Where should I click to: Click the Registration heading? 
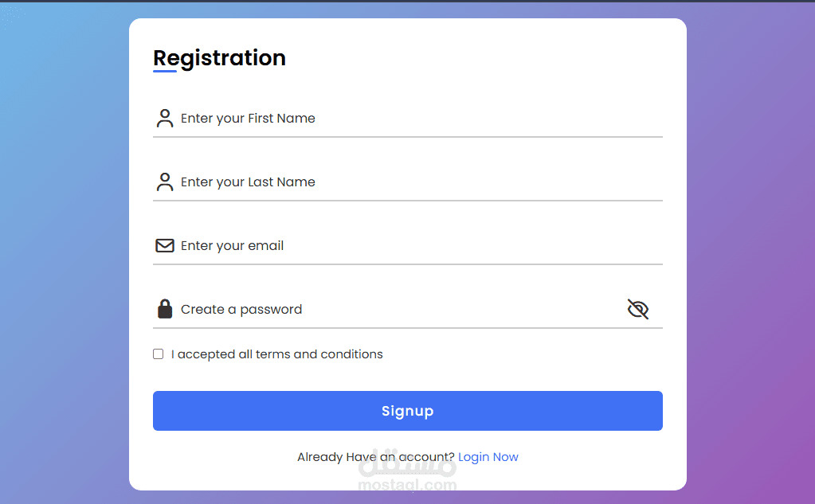[x=219, y=58]
